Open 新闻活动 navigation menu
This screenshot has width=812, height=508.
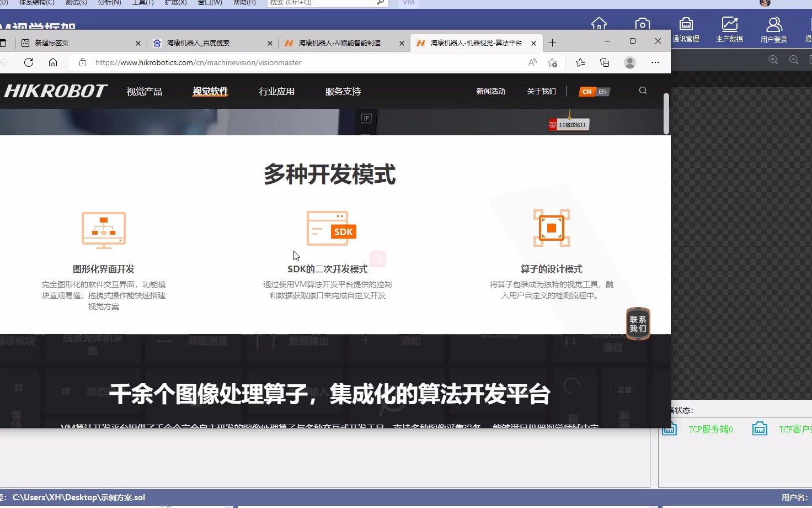point(491,91)
